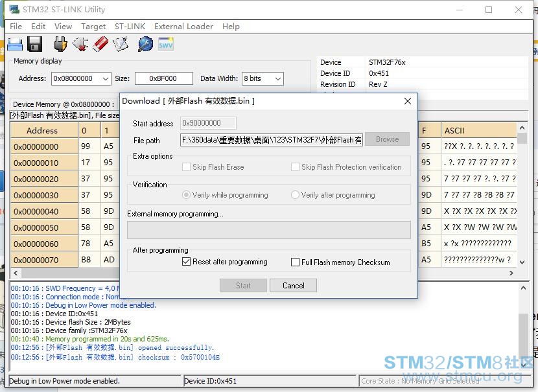Click column header 0 in memory grid

89,130
